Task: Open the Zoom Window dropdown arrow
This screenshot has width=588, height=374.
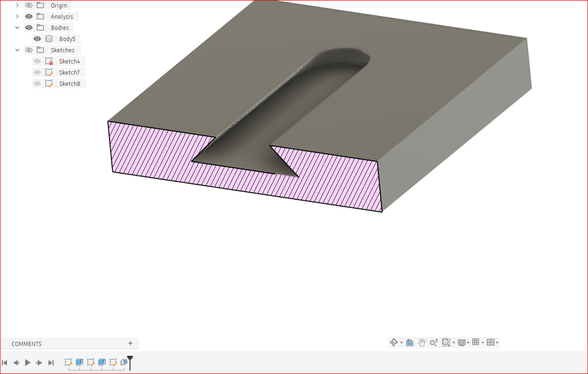Action: [x=454, y=342]
